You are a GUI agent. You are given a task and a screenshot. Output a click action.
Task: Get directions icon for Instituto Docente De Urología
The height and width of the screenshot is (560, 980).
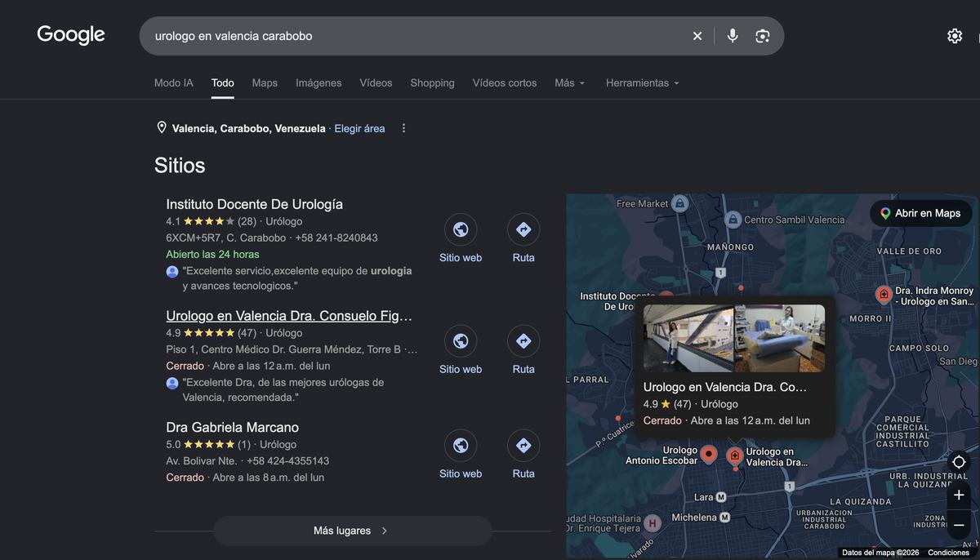(x=523, y=229)
